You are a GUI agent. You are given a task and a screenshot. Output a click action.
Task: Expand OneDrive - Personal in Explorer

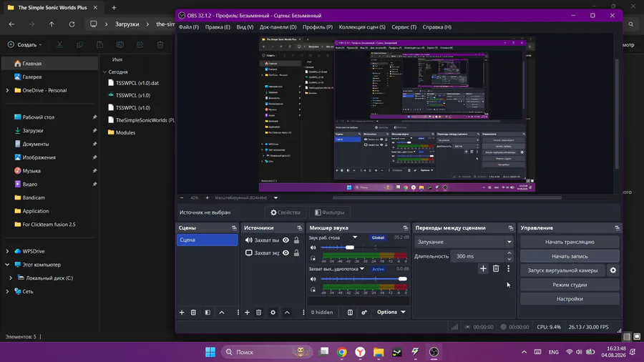point(7,90)
